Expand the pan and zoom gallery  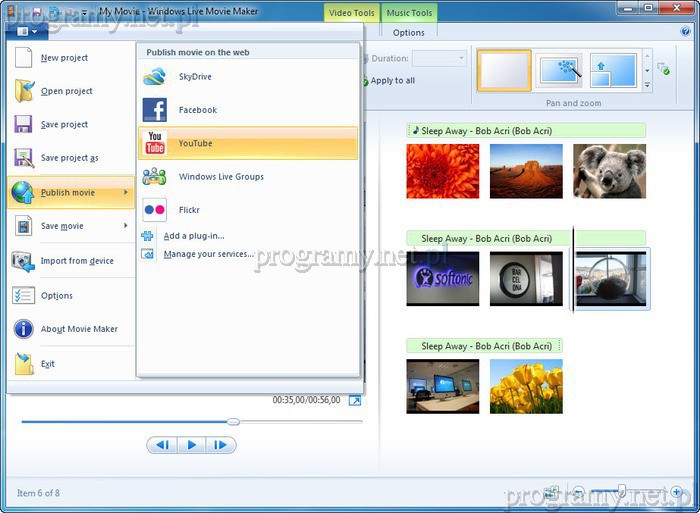[647, 86]
